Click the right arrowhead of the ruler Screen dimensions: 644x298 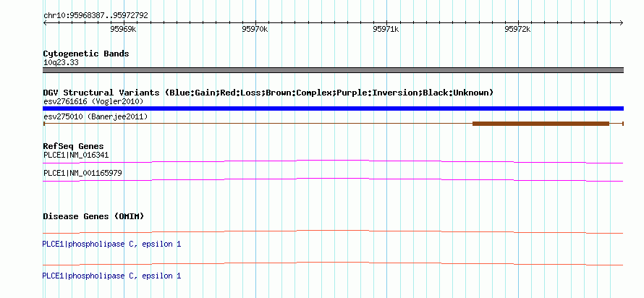click(622, 22)
